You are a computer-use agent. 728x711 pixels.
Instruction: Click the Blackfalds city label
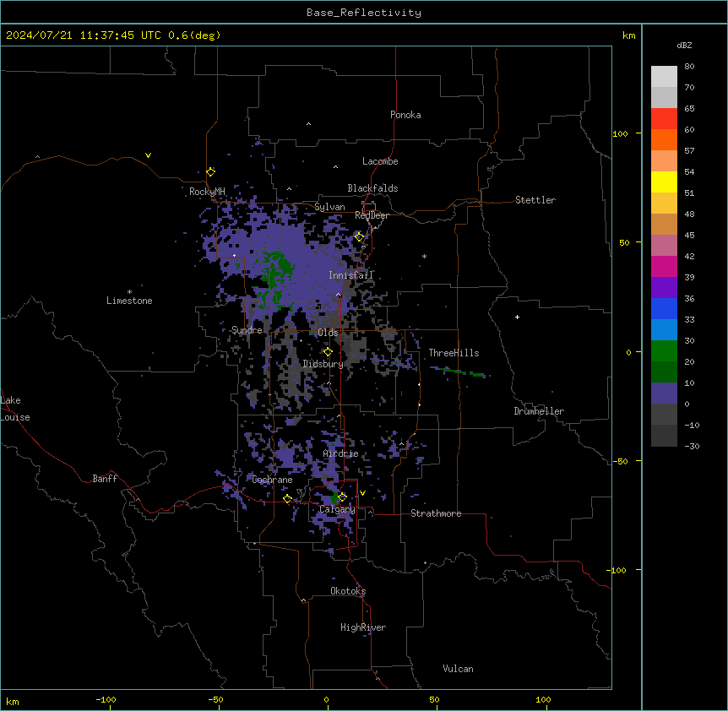click(372, 188)
